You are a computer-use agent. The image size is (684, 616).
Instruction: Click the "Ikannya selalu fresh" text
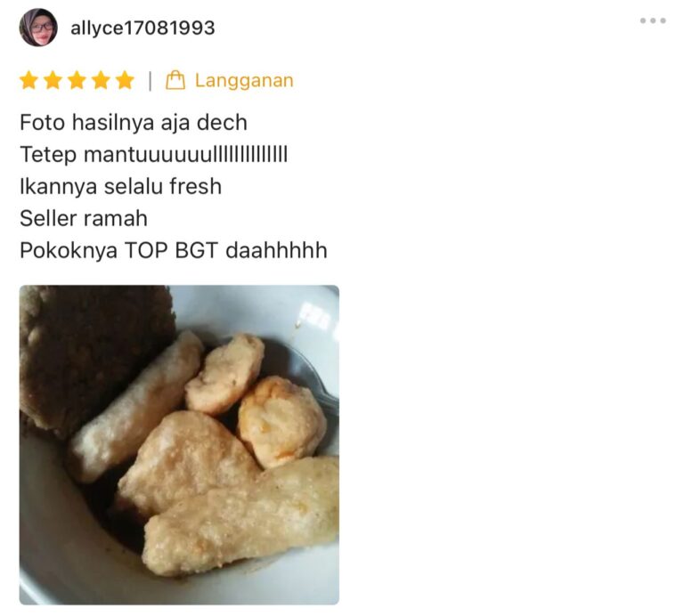click(121, 187)
